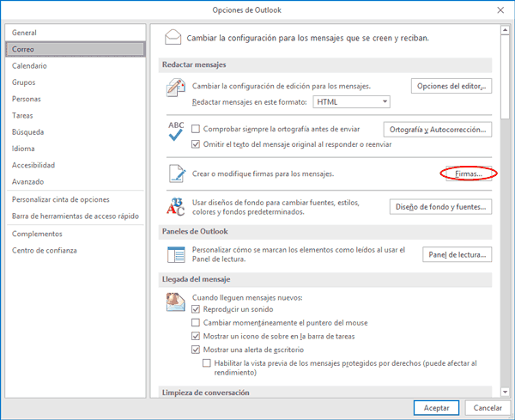Uncheck Omitir el texto del mensaje original
515x420 pixels.
click(x=196, y=144)
